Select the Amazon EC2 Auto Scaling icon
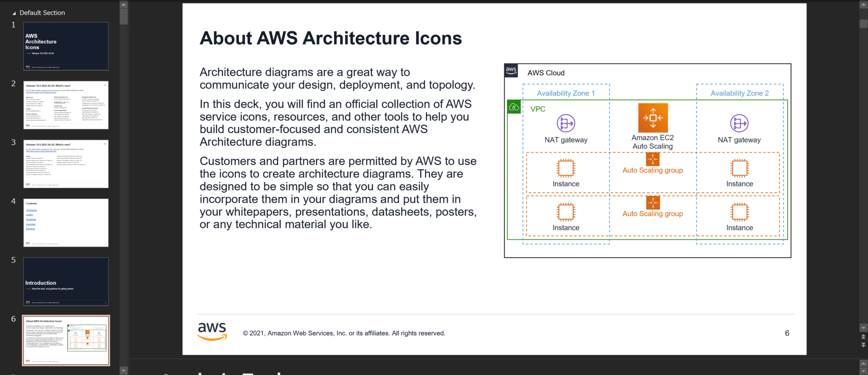 pos(653,118)
